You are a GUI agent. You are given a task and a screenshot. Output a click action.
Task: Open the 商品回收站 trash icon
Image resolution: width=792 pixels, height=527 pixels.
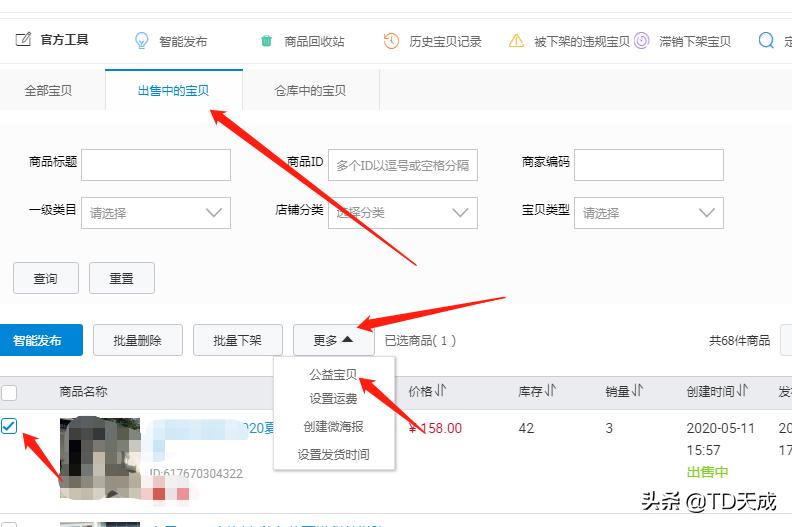[266, 41]
